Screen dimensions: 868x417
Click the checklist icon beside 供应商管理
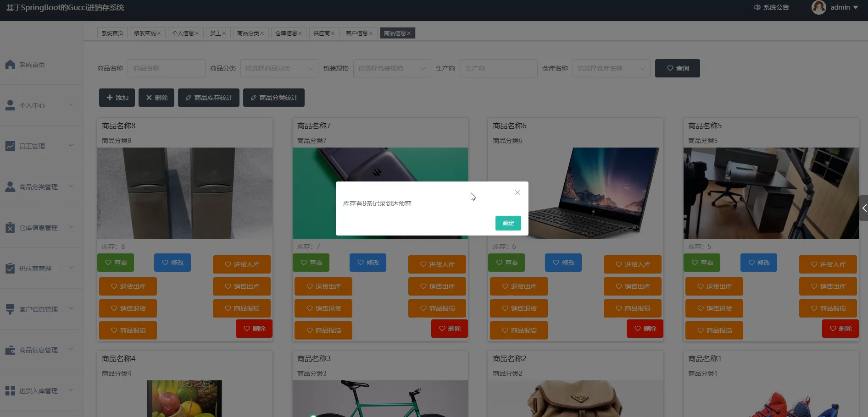[x=10, y=269]
